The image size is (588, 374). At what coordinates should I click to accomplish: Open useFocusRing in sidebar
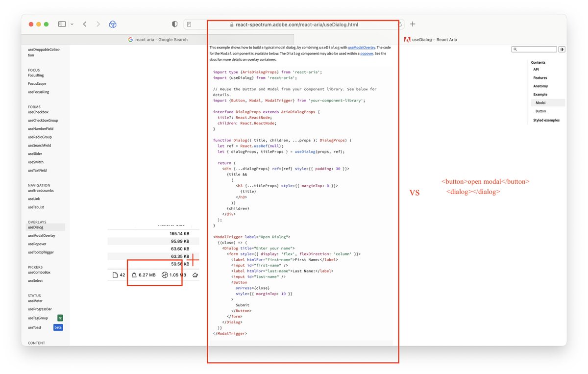point(38,92)
